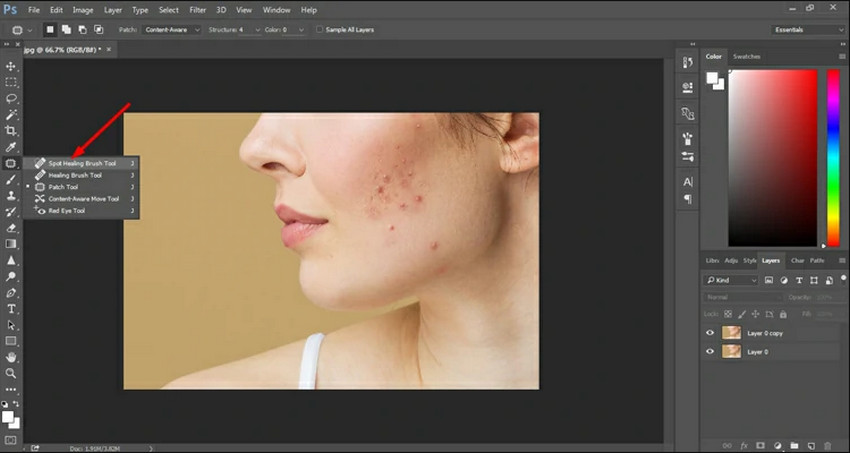The width and height of the screenshot is (850, 453).
Task: Open the Layers panel flyout menu
Action: tap(842, 261)
